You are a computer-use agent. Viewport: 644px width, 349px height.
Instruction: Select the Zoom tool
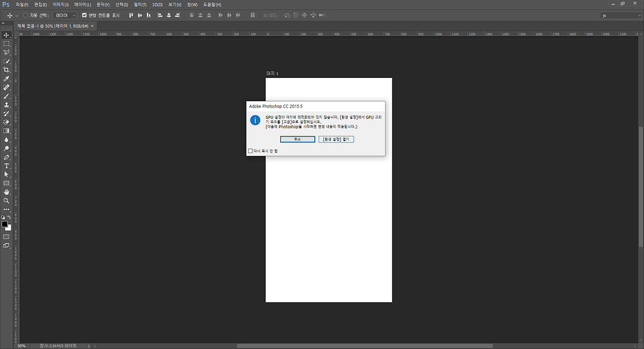point(6,201)
